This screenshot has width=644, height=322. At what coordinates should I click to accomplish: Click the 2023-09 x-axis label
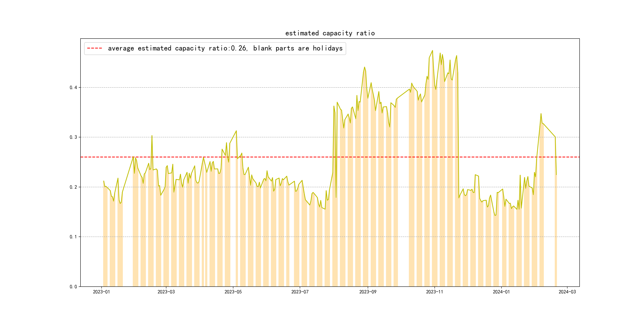pyautogui.click(x=368, y=292)
